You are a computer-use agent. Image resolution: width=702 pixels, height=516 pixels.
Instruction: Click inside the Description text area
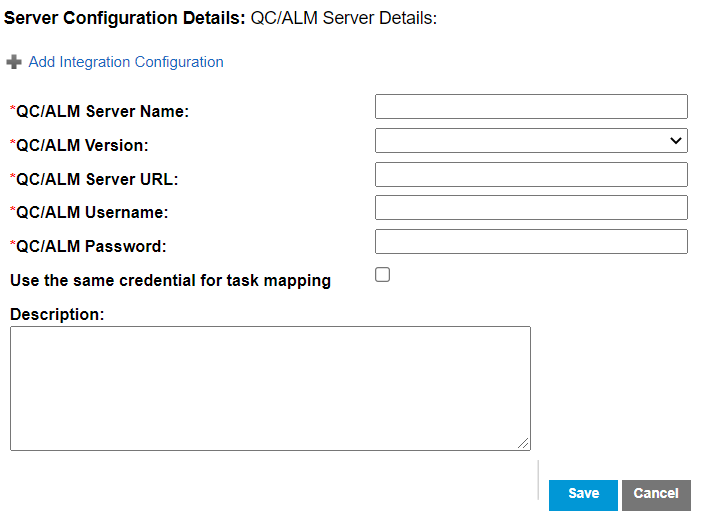pyautogui.click(x=270, y=388)
